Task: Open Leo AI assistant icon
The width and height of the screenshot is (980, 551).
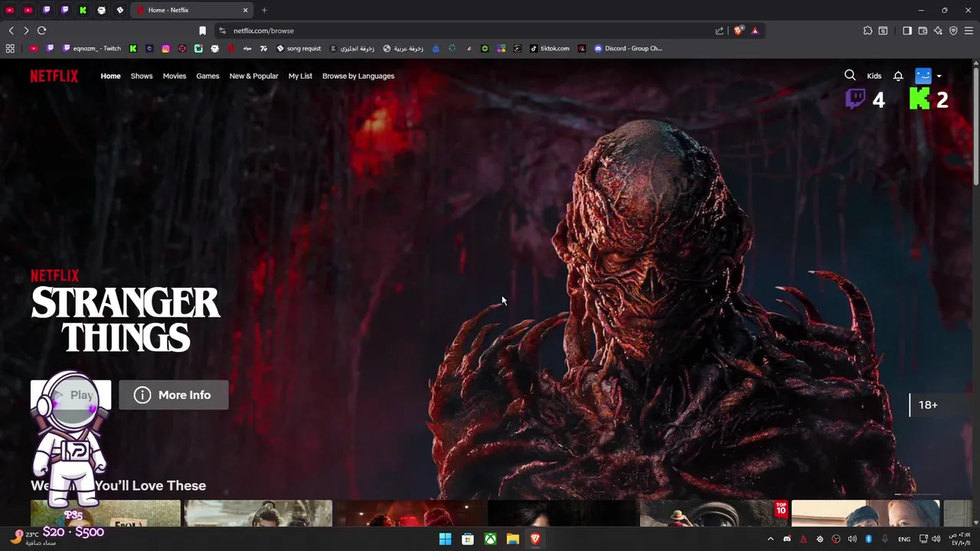Action: click(x=938, y=31)
